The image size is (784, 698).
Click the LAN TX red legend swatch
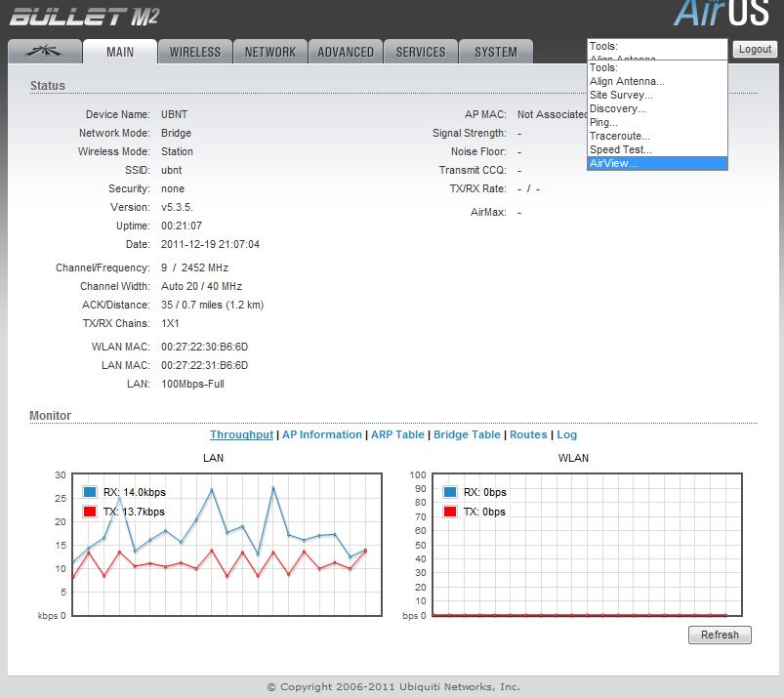90,512
